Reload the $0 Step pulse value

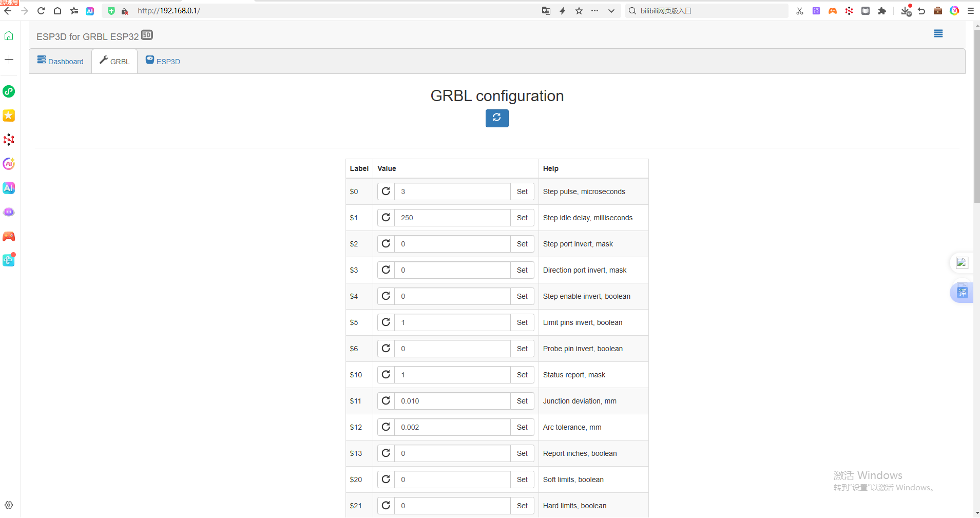386,191
